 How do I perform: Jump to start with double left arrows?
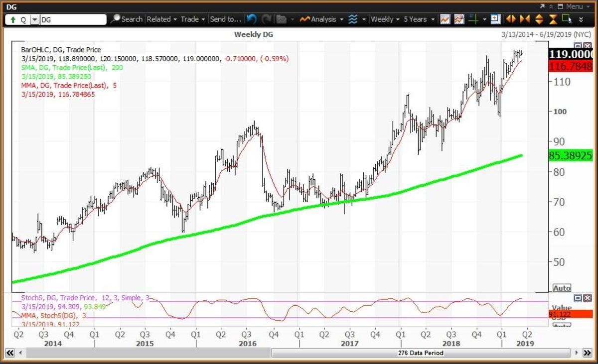point(9,353)
